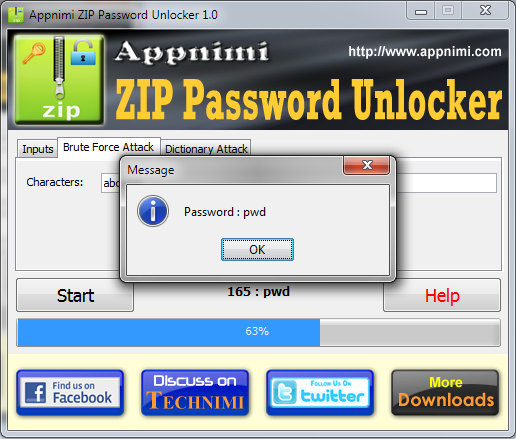Click the ZIP Password Unlocker banner title

coord(308,100)
